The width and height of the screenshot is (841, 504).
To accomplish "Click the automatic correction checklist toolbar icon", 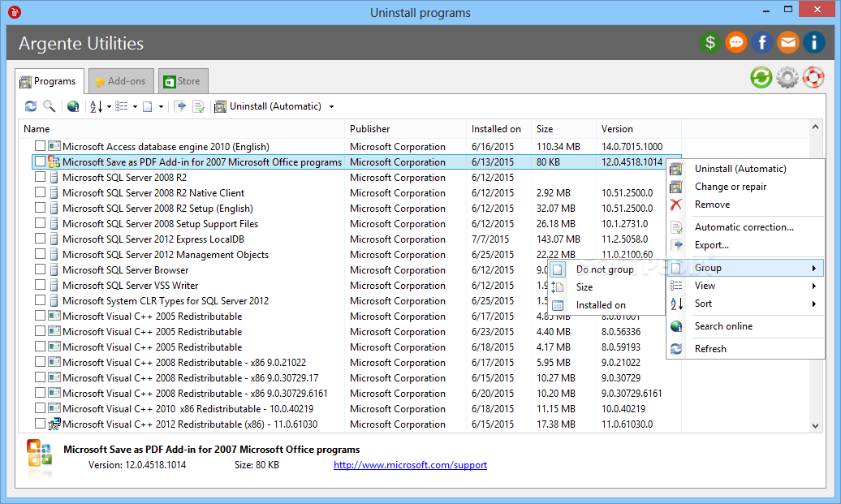I will [x=198, y=106].
